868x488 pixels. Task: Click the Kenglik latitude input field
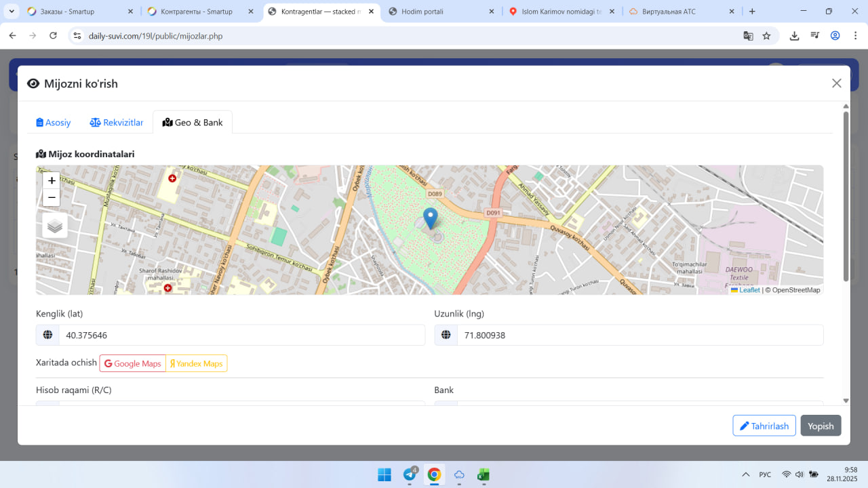point(241,335)
